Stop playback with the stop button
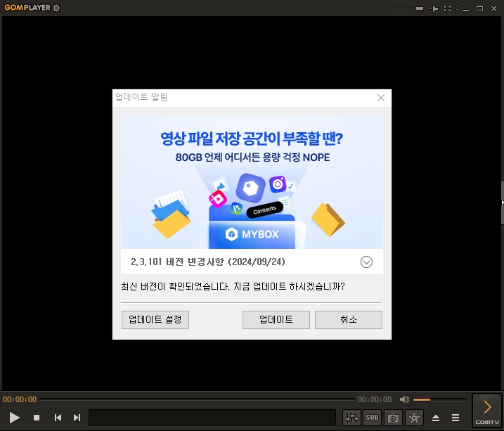 [37, 418]
